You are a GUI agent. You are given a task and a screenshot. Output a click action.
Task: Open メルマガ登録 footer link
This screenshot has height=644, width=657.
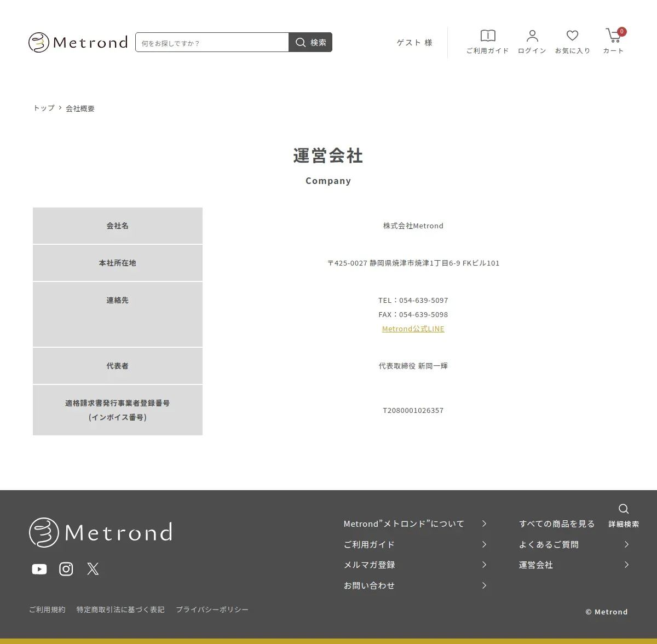pos(369,565)
